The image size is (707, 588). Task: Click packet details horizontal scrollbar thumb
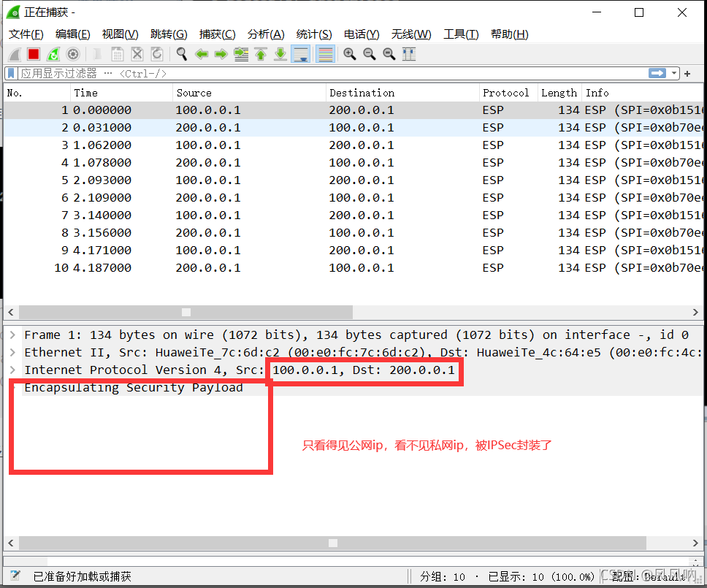333,543
